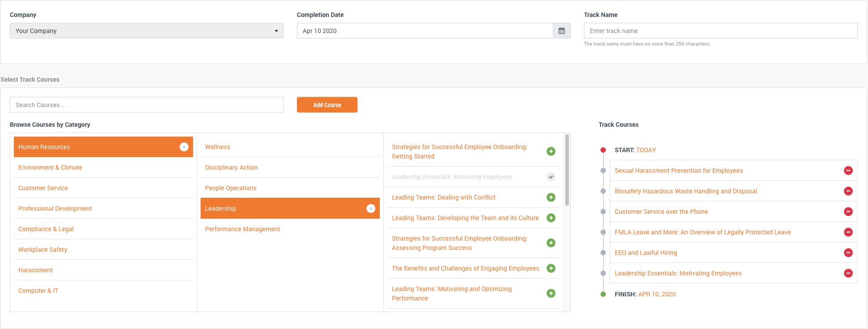Viewport: 868px width, 329px height.
Task: Remove EEO and Lawful Hiring course
Action: [x=848, y=253]
